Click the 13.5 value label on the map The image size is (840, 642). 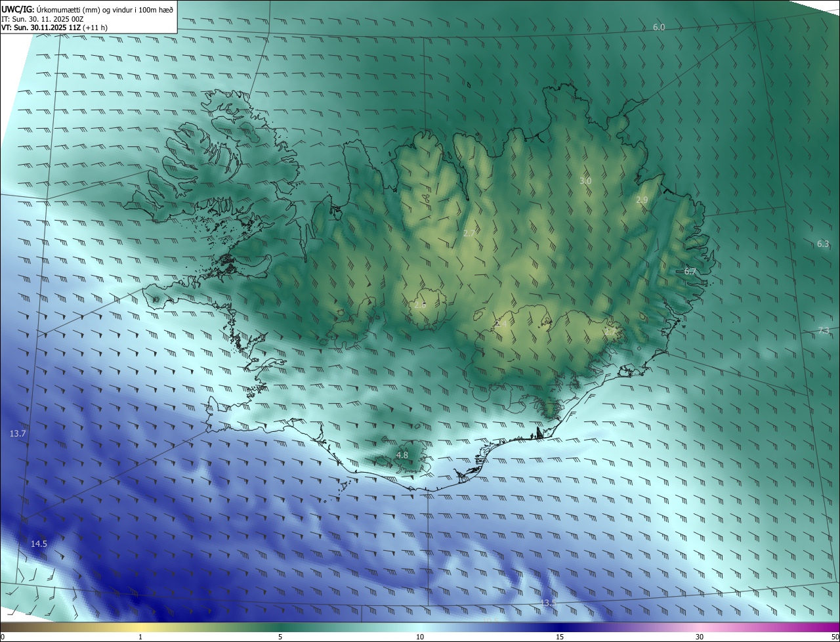pos(548,603)
